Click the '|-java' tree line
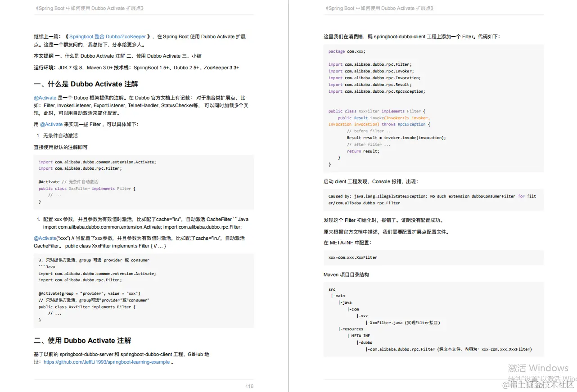577x392 pixels. [x=345, y=302]
